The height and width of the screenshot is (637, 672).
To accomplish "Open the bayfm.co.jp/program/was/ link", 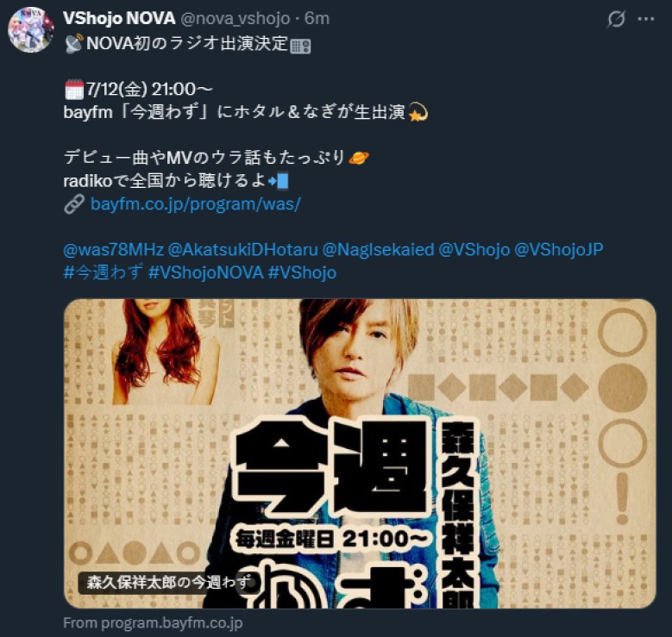I will click(x=196, y=204).
